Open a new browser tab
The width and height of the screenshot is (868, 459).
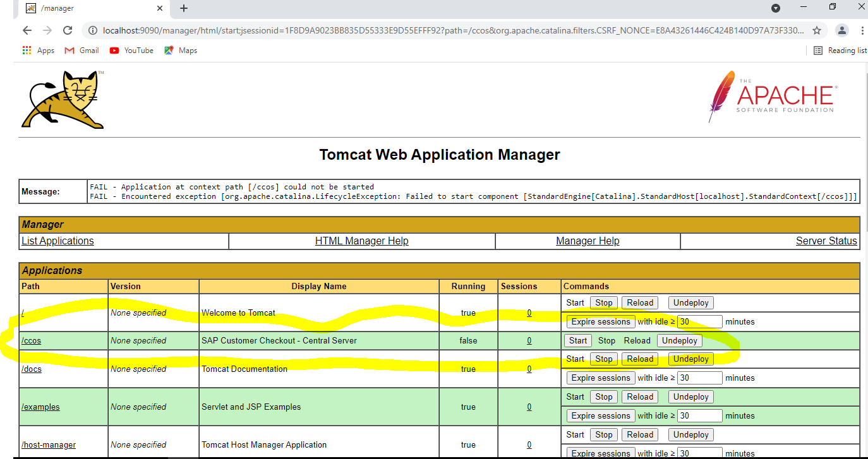(184, 8)
